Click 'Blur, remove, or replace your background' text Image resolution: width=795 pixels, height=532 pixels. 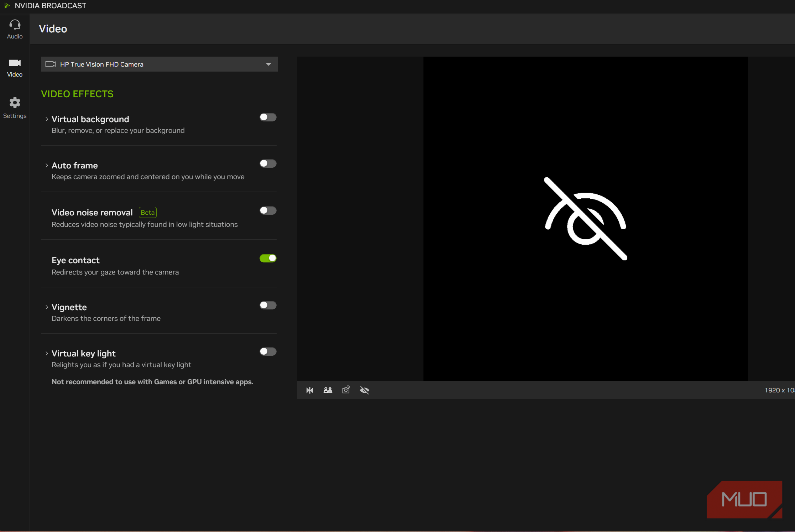pyautogui.click(x=118, y=130)
